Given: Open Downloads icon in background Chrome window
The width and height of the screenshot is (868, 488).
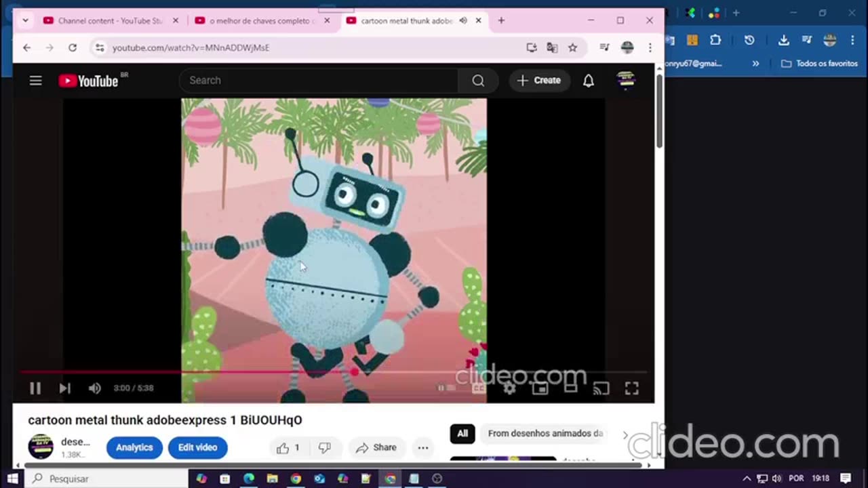Looking at the screenshot, I should (x=783, y=40).
